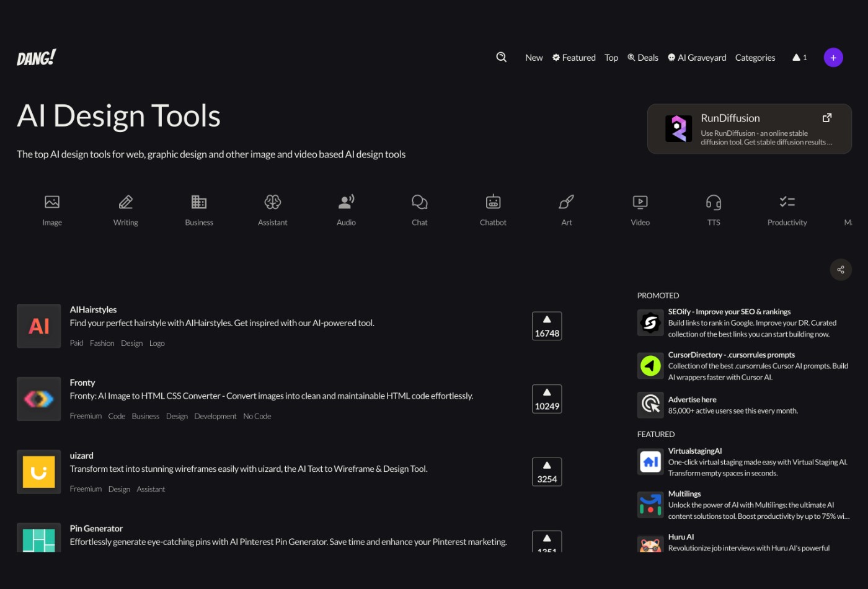This screenshot has height=589, width=868.
Task: Open the Multilings featured title
Action: pos(684,494)
